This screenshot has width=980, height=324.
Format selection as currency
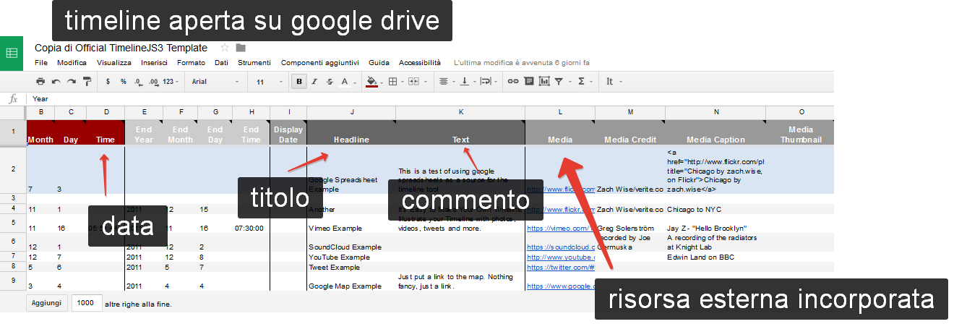pos(108,82)
